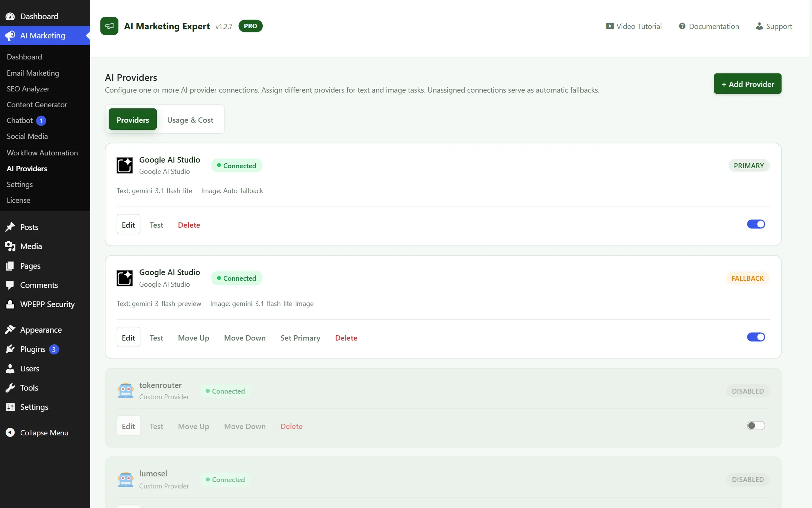Screen dimensions: 812x508
Task: Click the Documentation question mark icon
Action: coord(682,26)
